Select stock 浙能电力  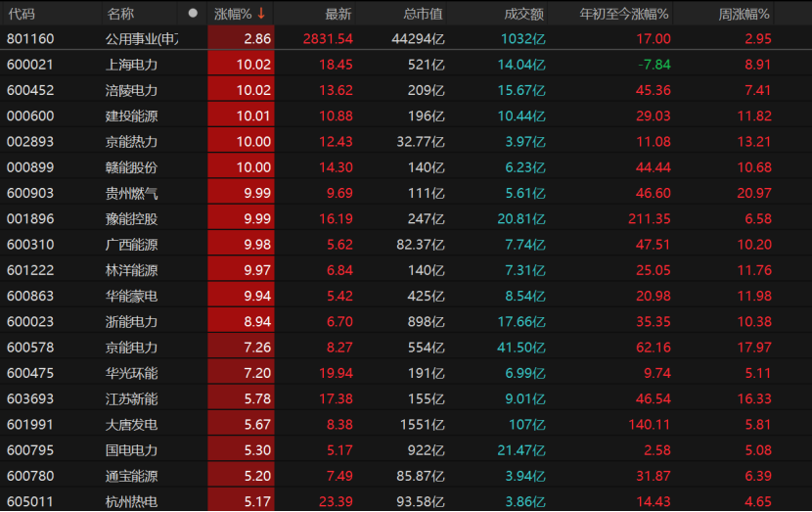[x=131, y=322]
